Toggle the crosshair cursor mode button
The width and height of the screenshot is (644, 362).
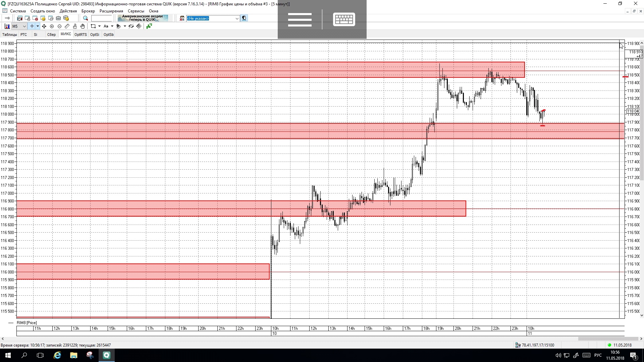point(32,26)
